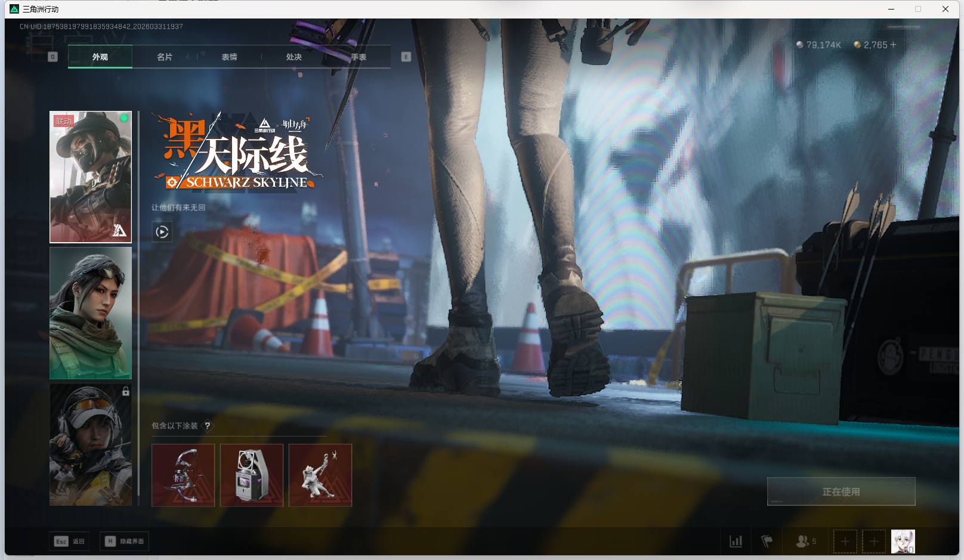Click the 79,174K currency balance

[824, 45]
